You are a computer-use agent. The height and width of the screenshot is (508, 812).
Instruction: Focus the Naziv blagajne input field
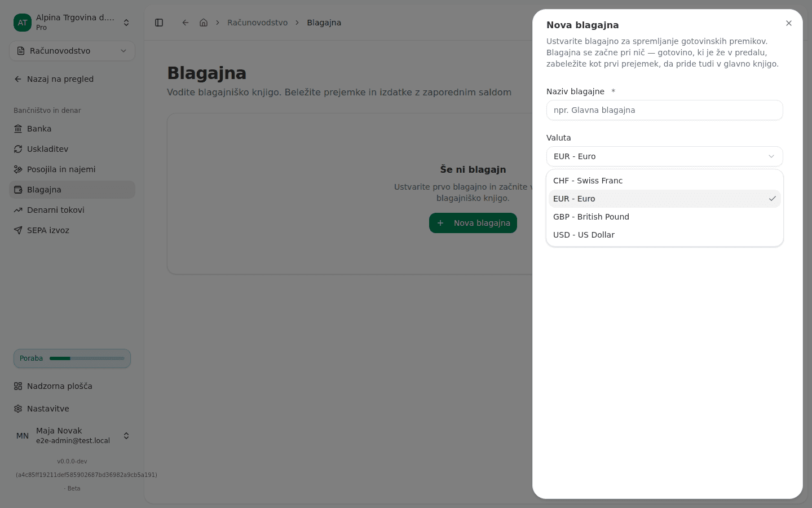pyautogui.click(x=665, y=110)
